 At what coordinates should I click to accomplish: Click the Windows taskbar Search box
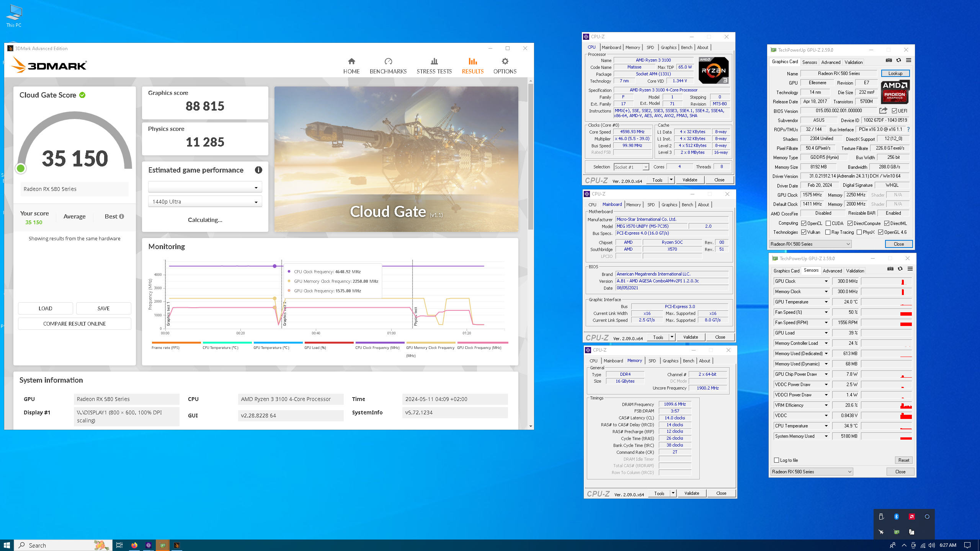(63, 545)
